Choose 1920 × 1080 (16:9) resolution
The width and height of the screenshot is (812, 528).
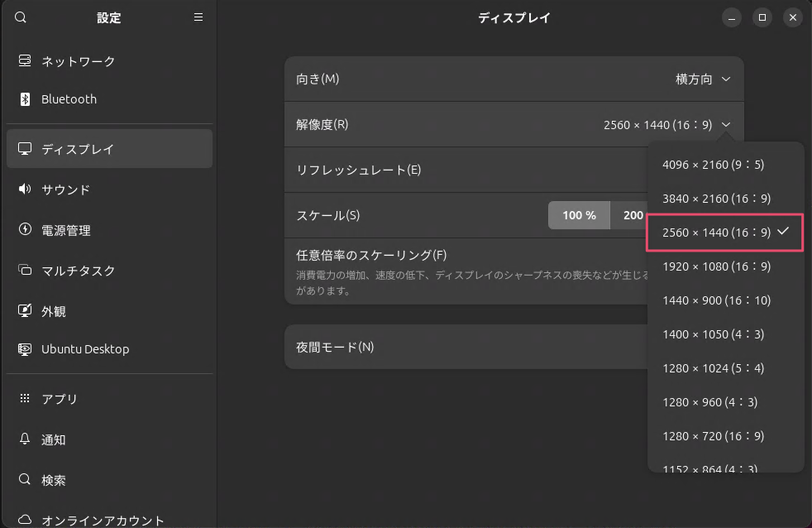(x=716, y=266)
